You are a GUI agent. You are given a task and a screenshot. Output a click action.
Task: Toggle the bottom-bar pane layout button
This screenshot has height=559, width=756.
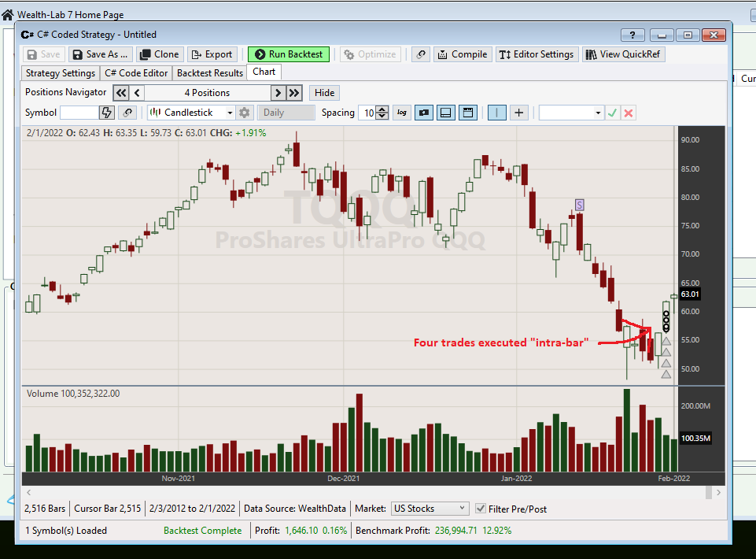[x=446, y=113]
